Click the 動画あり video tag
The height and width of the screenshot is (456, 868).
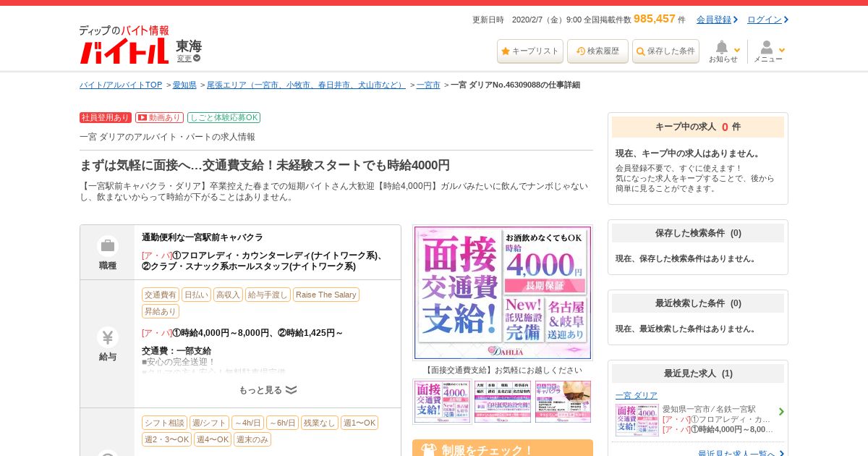159,117
